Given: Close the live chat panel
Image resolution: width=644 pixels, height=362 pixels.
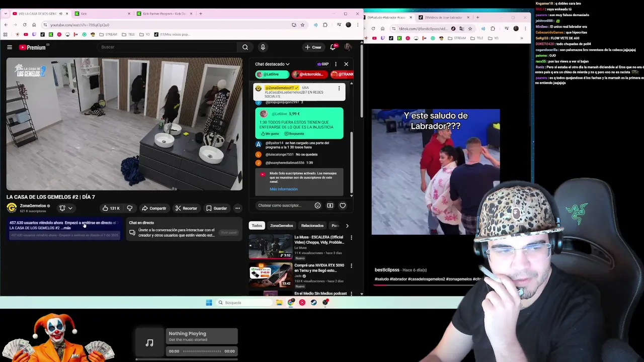Looking at the screenshot, I should (346, 64).
